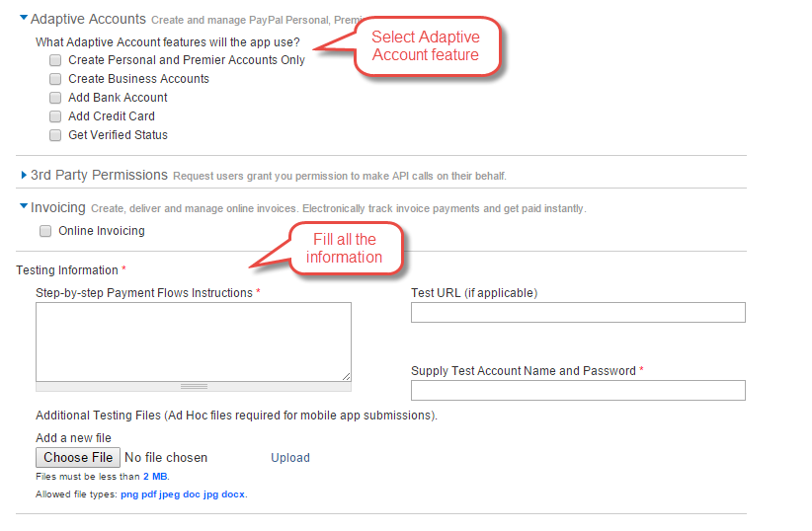Click the Get Verified Status label text
Screen dimensions: 812x531
[118, 135]
